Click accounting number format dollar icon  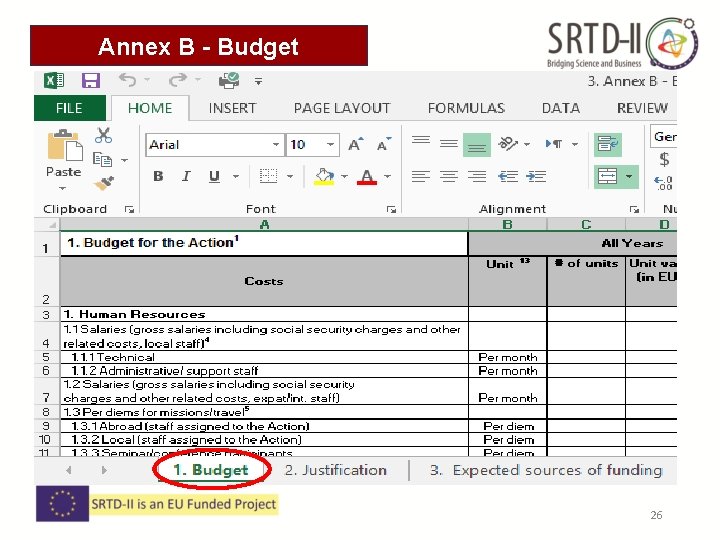(664, 159)
